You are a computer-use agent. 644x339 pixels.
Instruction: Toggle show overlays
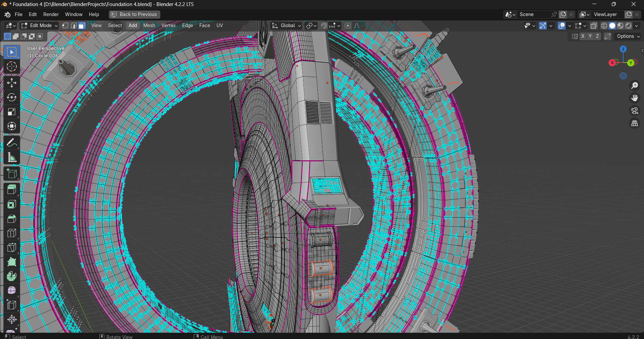click(561, 25)
